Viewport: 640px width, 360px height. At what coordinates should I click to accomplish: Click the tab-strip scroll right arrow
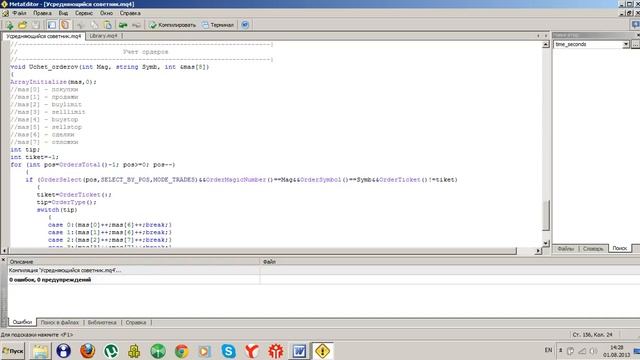pyautogui.click(x=546, y=36)
